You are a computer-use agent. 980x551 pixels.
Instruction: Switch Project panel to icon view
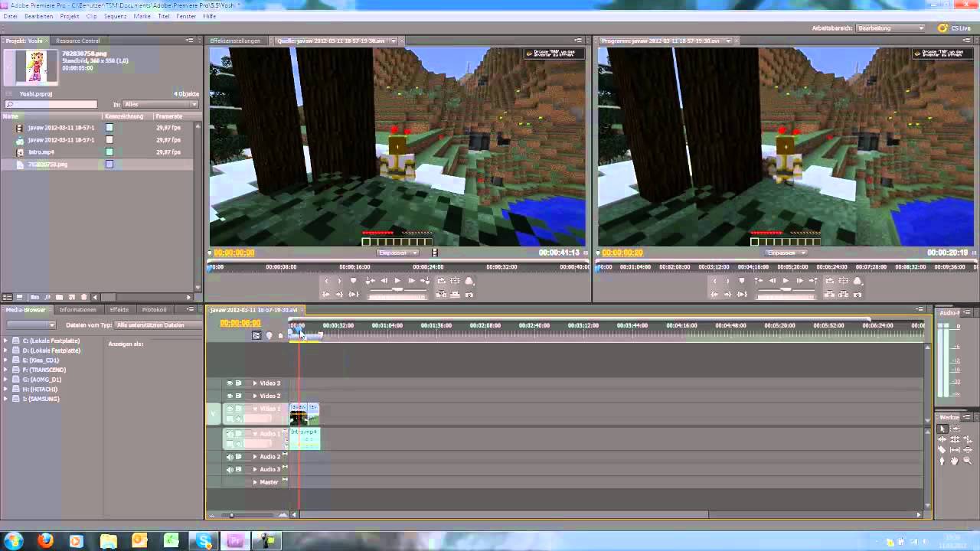pyautogui.click(x=21, y=297)
